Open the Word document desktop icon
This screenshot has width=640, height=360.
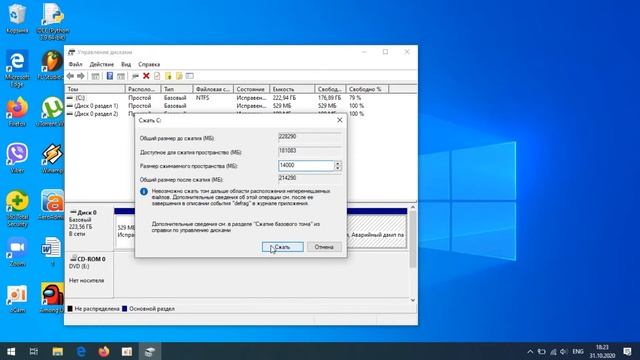point(52,252)
